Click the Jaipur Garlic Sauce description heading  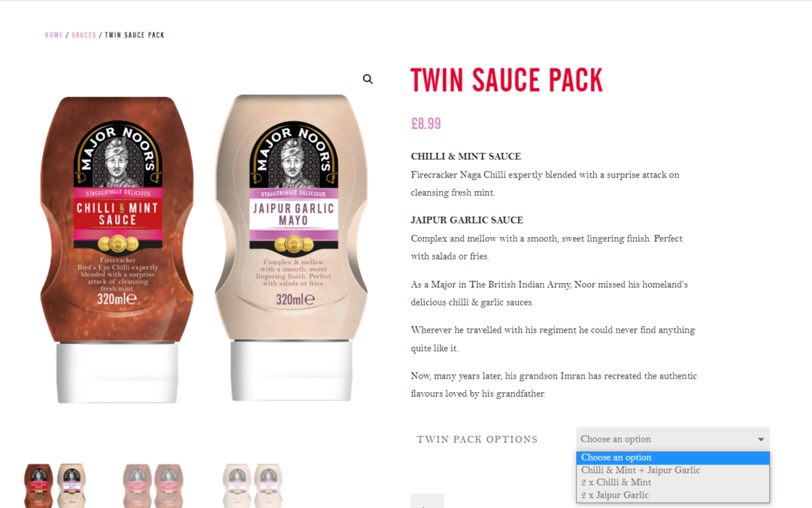click(467, 221)
